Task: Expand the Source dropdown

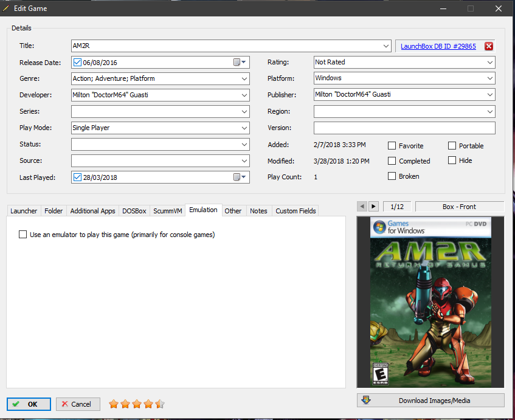Action: 244,161
